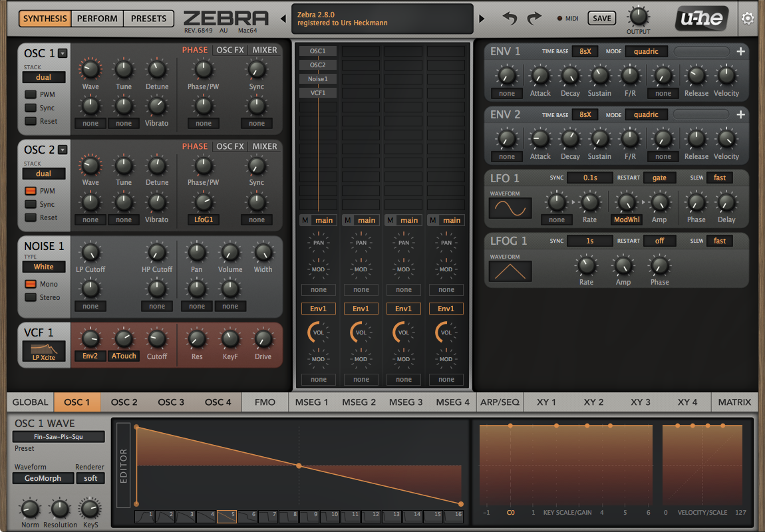The image size is (765, 532).
Task: Enable the OSC 2 Sync switch
Action: point(31,204)
